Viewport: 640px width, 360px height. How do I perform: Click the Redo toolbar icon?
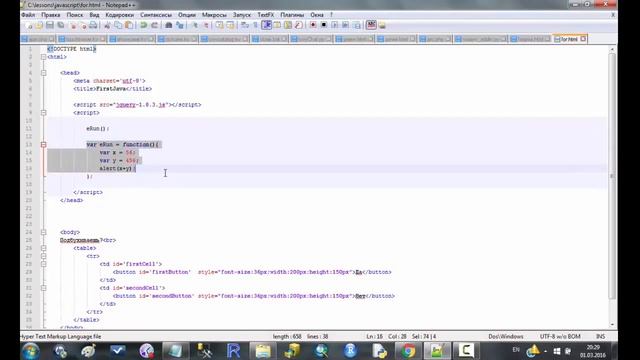pyautogui.click(x=154, y=25)
